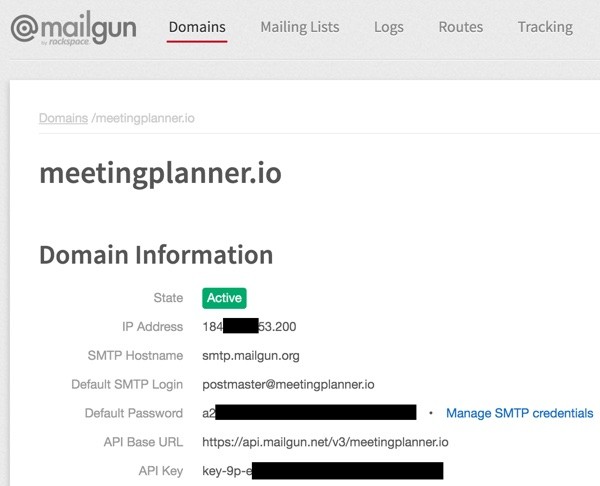
Task: Click the Default SMTP Login label
Action: (x=127, y=385)
